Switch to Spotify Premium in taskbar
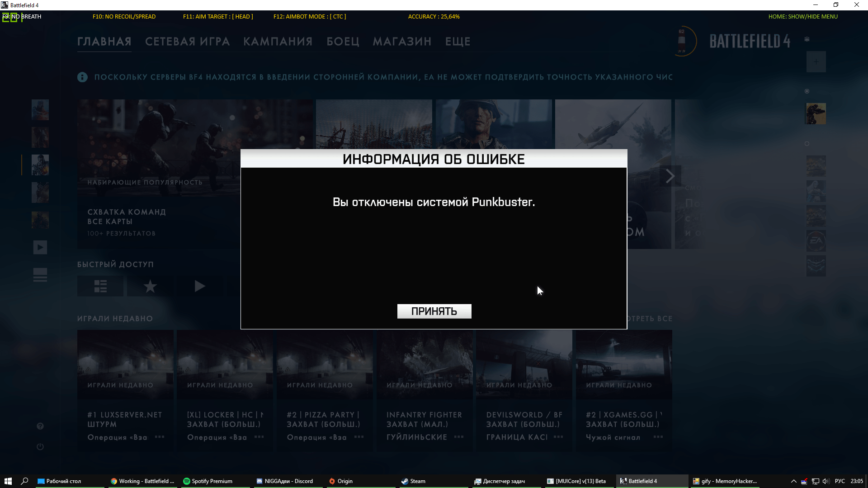 point(215,481)
